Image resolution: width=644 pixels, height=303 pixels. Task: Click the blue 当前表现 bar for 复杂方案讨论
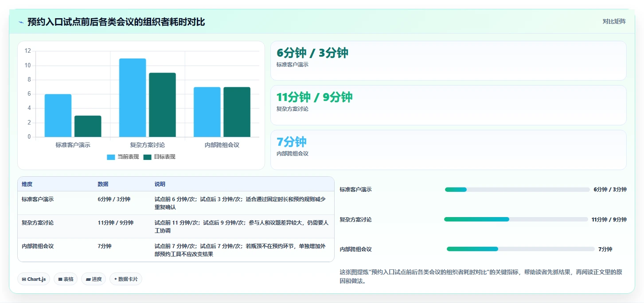point(133,97)
